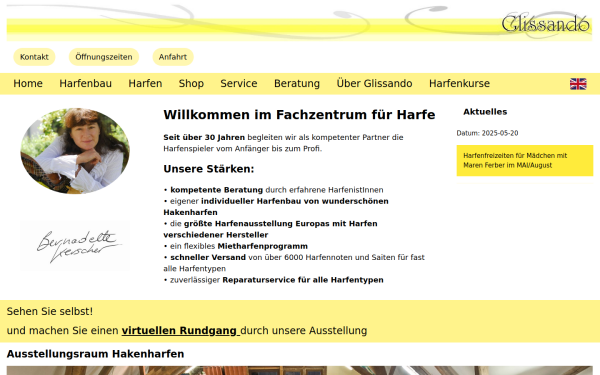
Task: Select Service in the navigation bar
Action: 239,83
